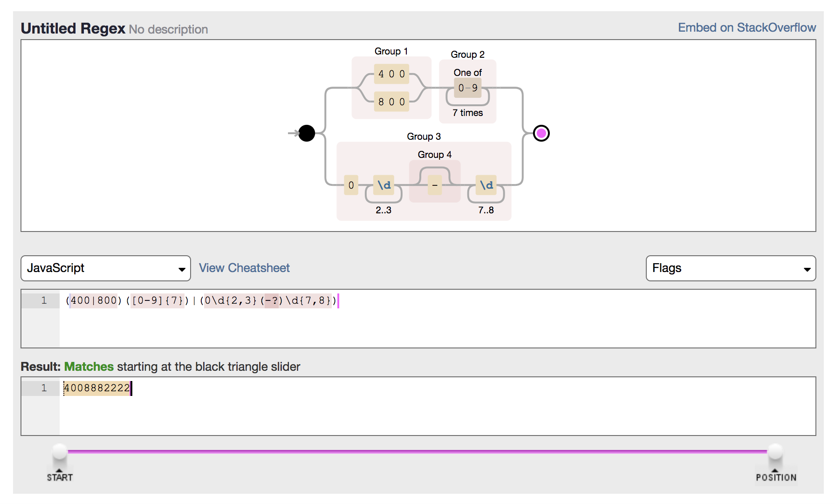The width and height of the screenshot is (835, 504).
Task: Open the Flags dropdown
Action: coord(731,268)
